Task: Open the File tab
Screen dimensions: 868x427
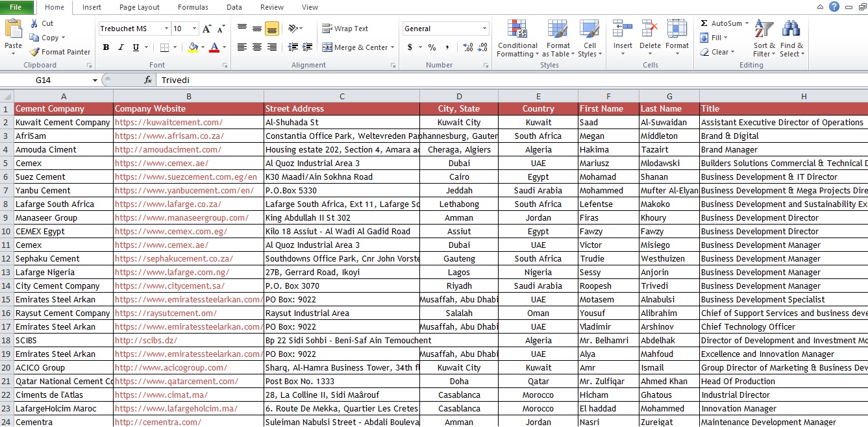Action: 17,7
